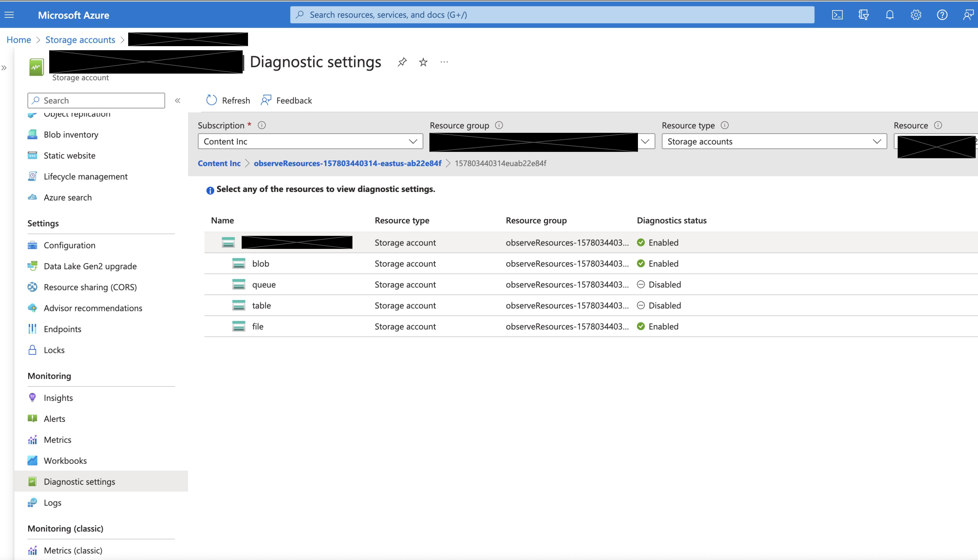Viewport: 978px width, 560px height.
Task: Open more options ellipsis by title
Action: (x=444, y=62)
